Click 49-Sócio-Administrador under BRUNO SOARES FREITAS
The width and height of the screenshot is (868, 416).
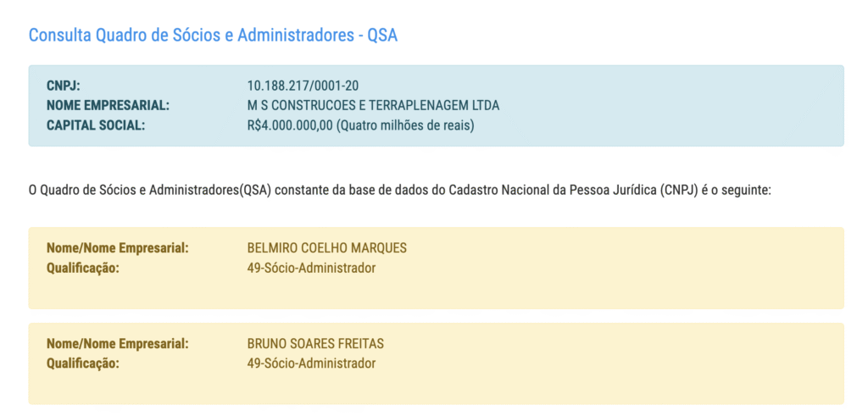point(311,364)
